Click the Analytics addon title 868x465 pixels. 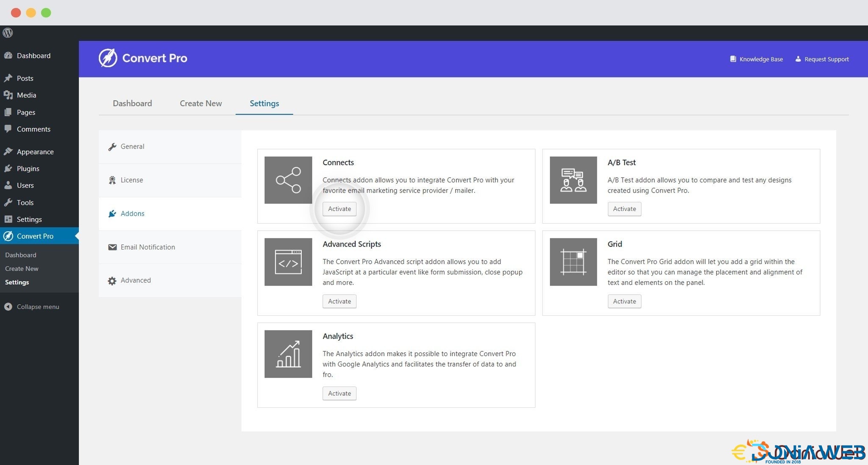tap(338, 336)
